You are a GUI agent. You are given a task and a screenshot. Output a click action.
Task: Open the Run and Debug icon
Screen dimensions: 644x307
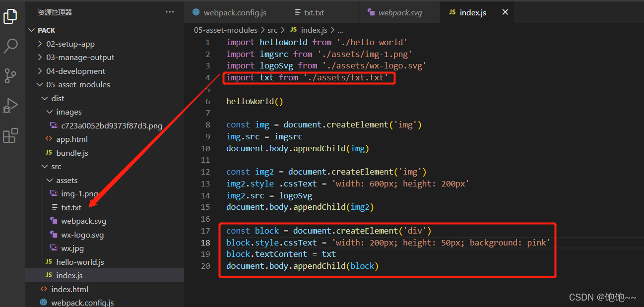(11, 106)
